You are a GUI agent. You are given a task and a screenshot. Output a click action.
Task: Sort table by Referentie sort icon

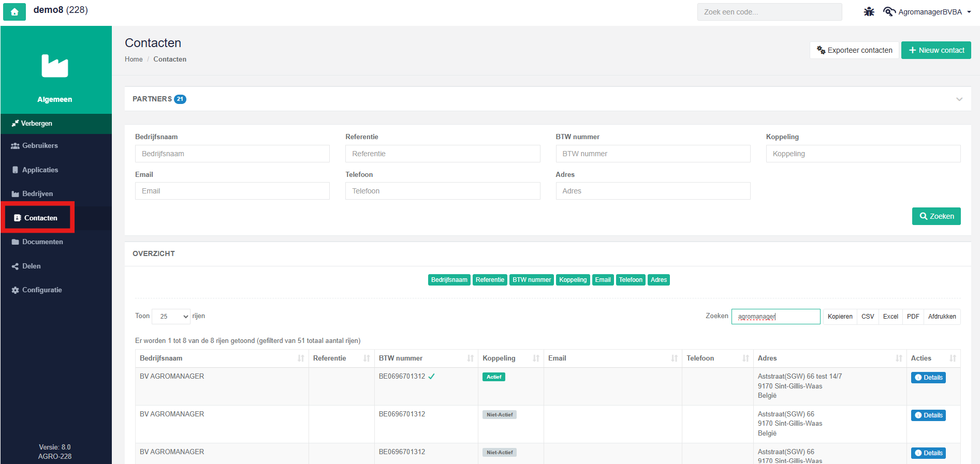point(367,358)
